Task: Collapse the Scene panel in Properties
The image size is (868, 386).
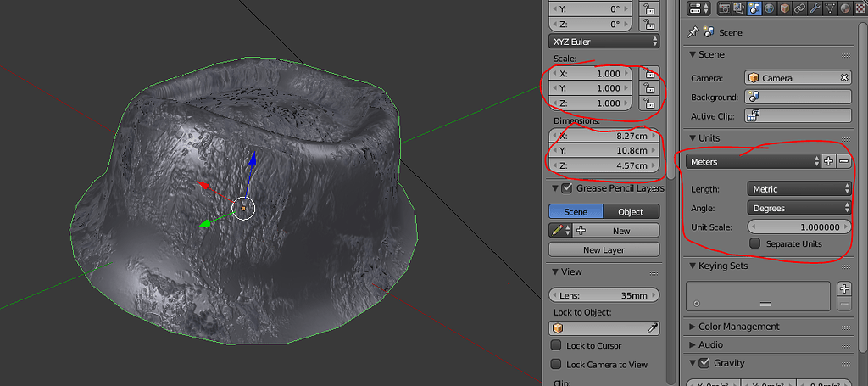Action: (x=693, y=55)
